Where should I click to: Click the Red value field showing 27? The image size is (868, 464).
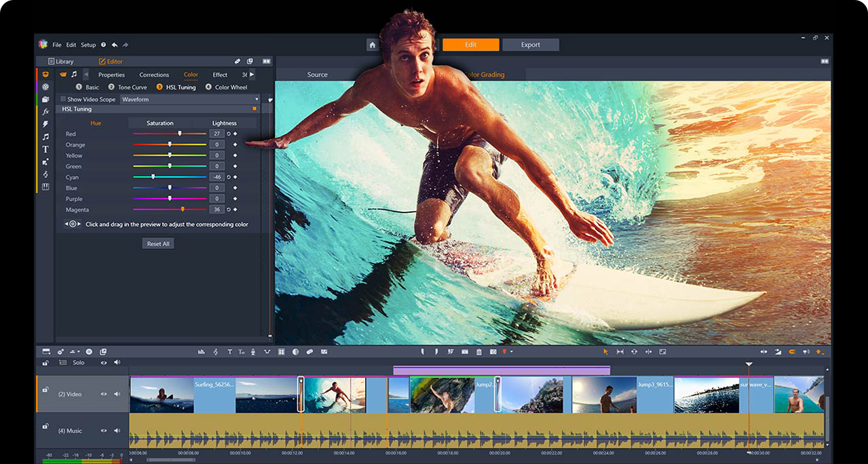coord(216,134)
